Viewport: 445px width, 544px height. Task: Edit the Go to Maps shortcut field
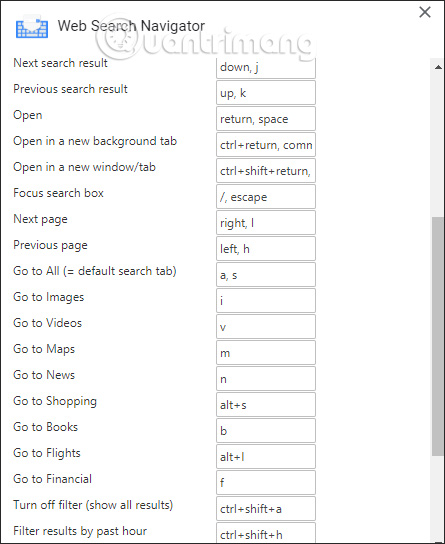pos(266,353)
